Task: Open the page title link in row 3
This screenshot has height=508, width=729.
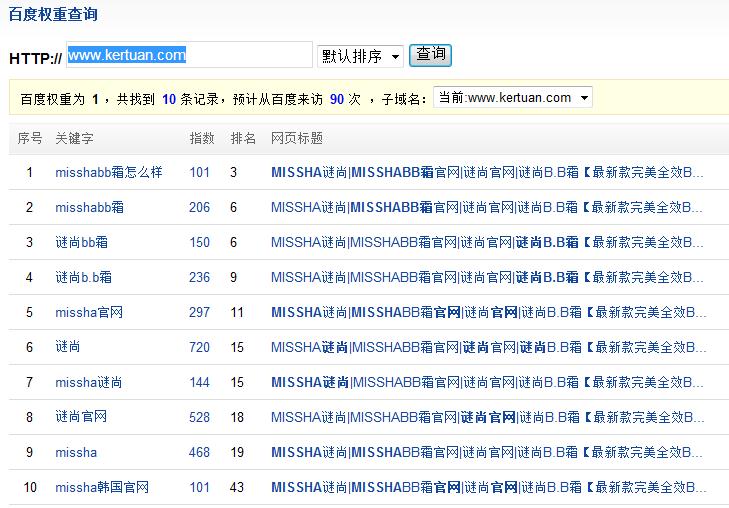Action: click(487, 242)
